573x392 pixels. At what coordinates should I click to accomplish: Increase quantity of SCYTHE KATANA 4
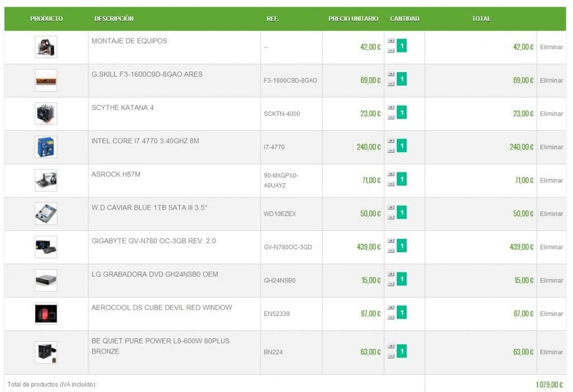tap(391, 107)
